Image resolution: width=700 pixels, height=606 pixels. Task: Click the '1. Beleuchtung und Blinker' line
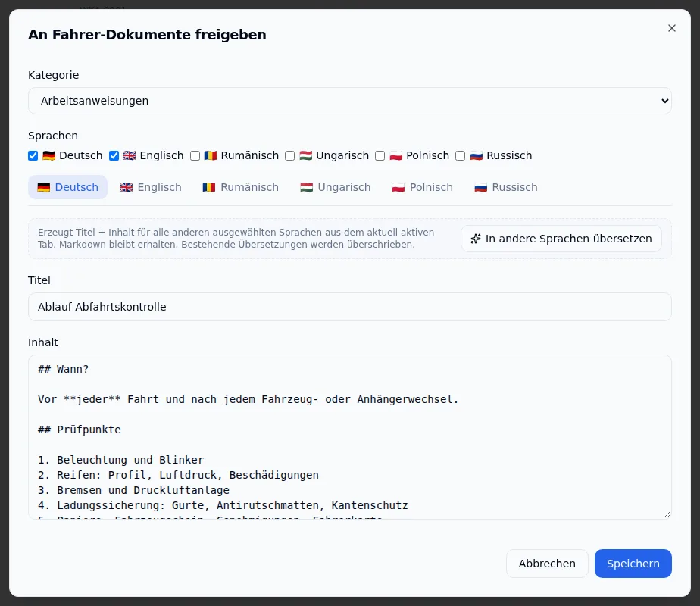(121, 460)
